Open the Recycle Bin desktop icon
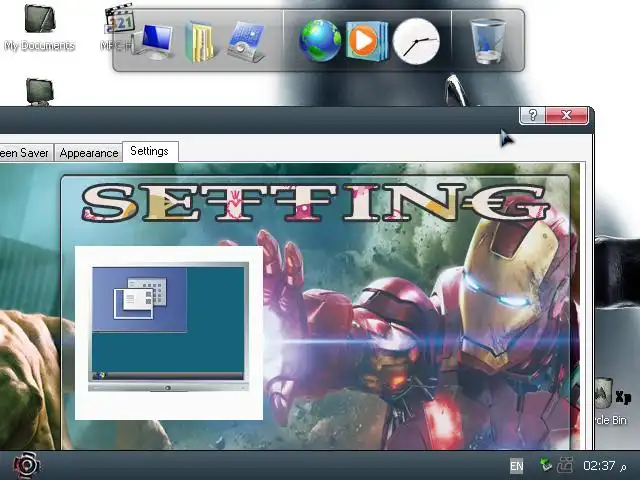 click(x=611, y=402)
